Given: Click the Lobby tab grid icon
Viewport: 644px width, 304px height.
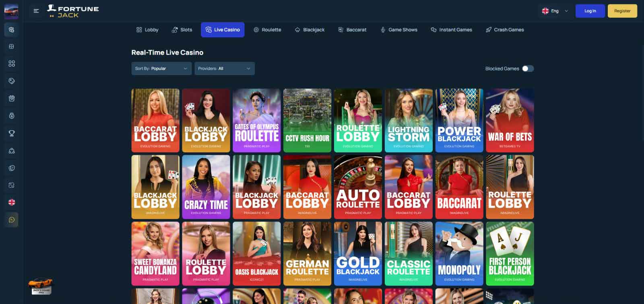Looking at the screenshot, I should (x=139, y=30).
